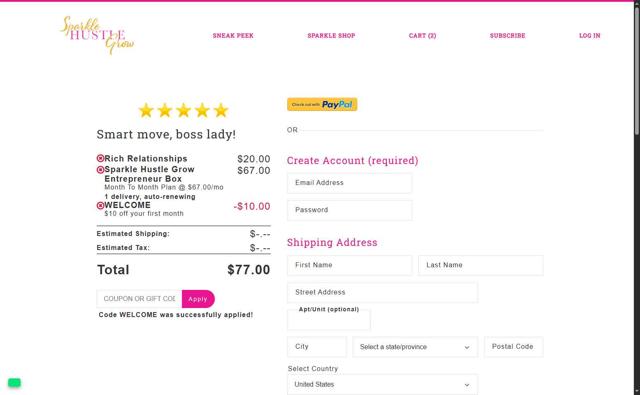
Task: Click the City field
Action: tap(317, 347)
